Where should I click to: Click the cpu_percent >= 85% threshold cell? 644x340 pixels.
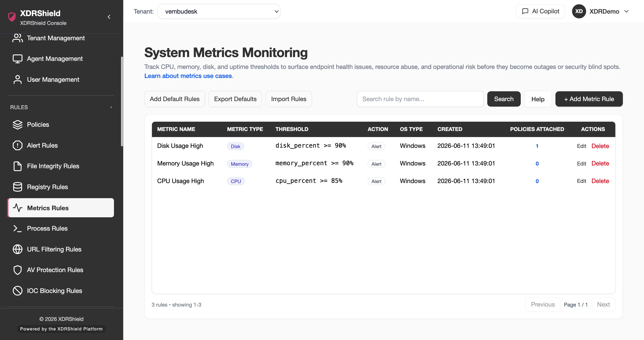click(309, 181)
